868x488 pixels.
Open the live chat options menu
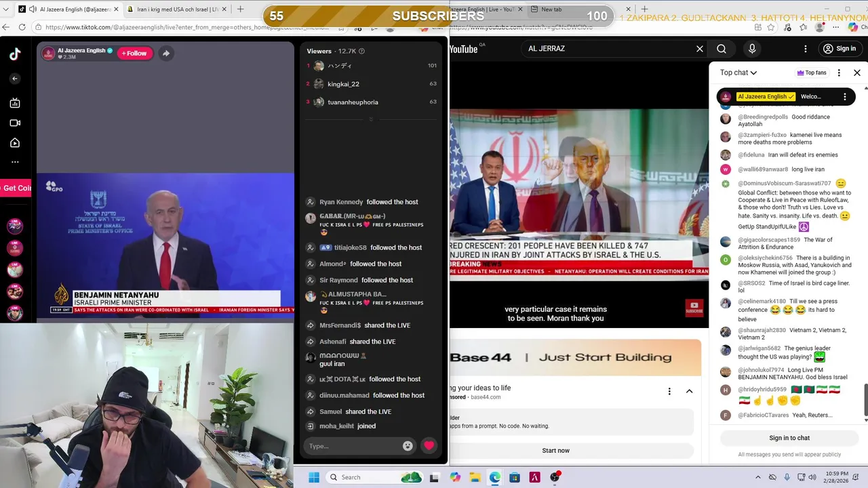point(839,73)
